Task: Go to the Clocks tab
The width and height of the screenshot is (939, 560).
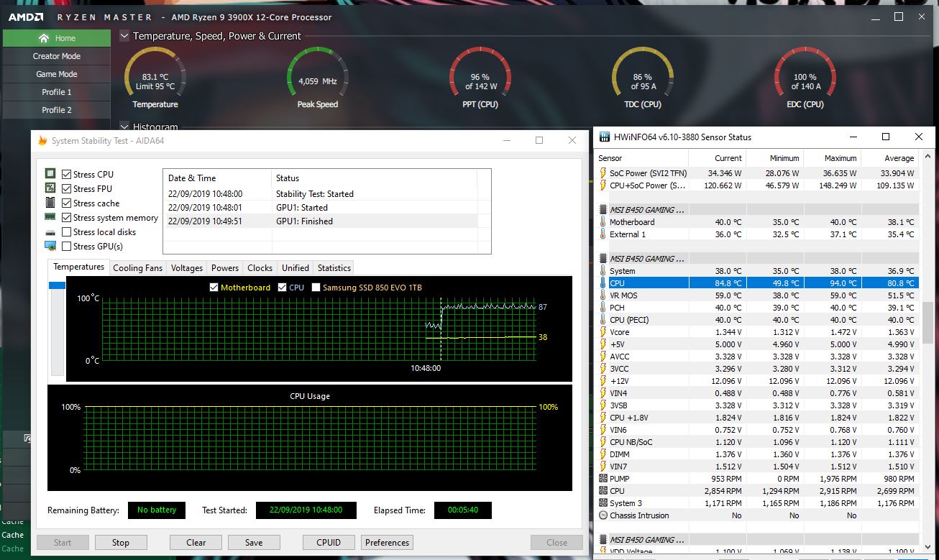Action: coord(260,268)
